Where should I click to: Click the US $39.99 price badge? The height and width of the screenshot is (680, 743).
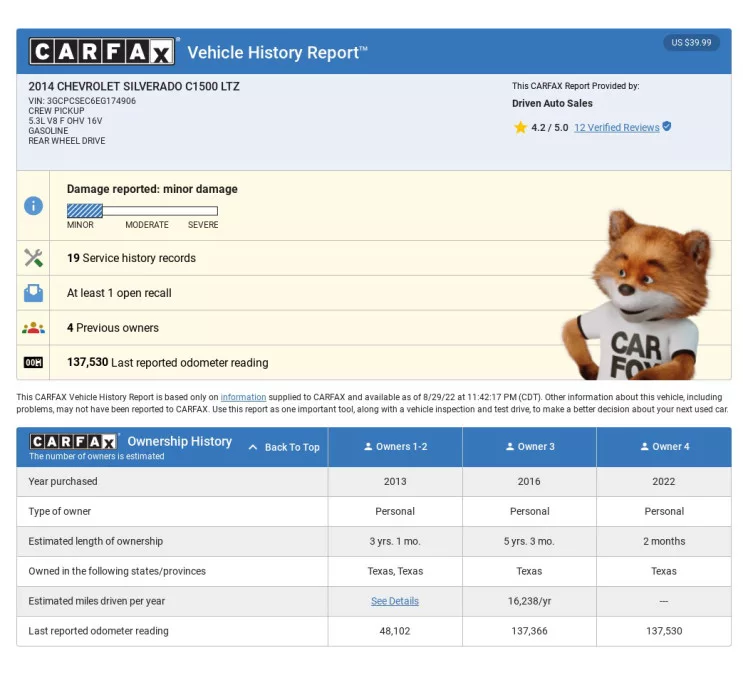pyautogui.click(x=691, y=43)
